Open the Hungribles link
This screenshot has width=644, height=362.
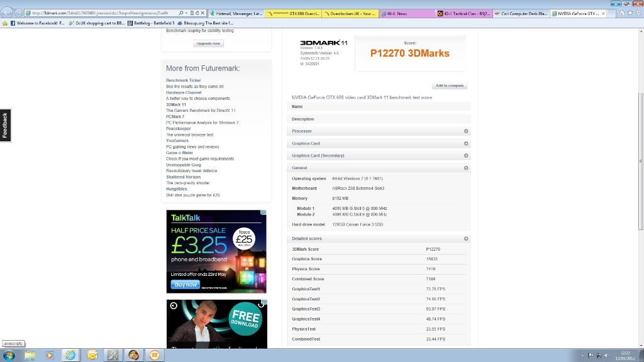pos(176,189)
